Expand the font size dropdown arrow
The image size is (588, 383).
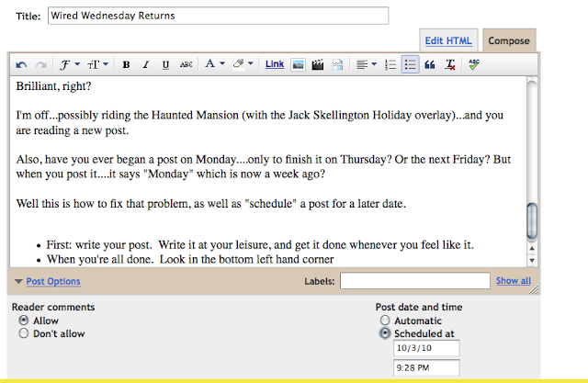(x=106, y=64)
